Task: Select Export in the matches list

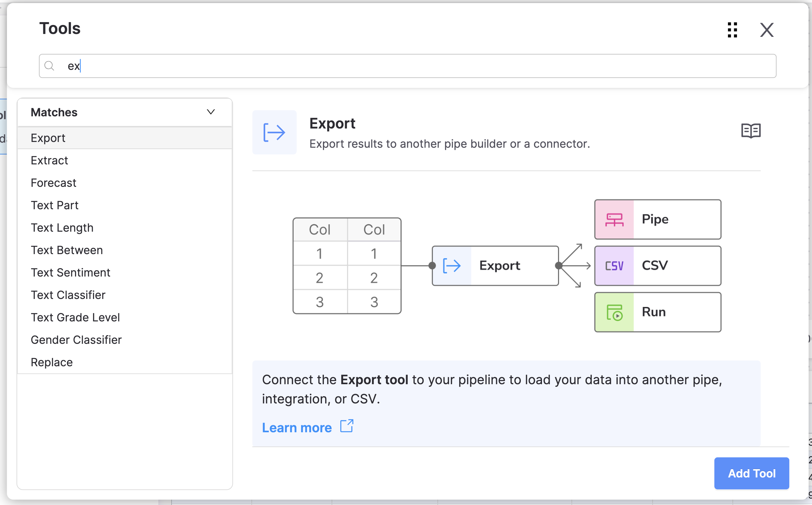Action: (125, 138)
